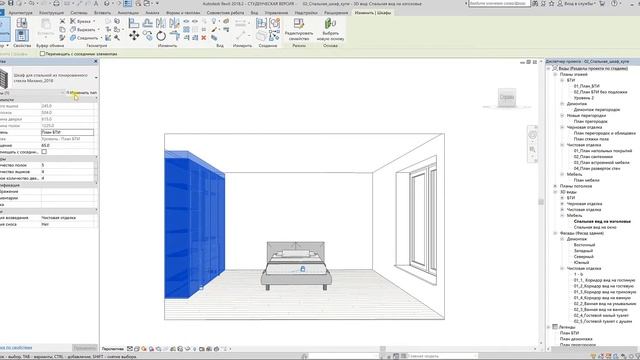Click the ViewCube Справа face
This screenshot has height=360, width=640.
tap(507, 98)
